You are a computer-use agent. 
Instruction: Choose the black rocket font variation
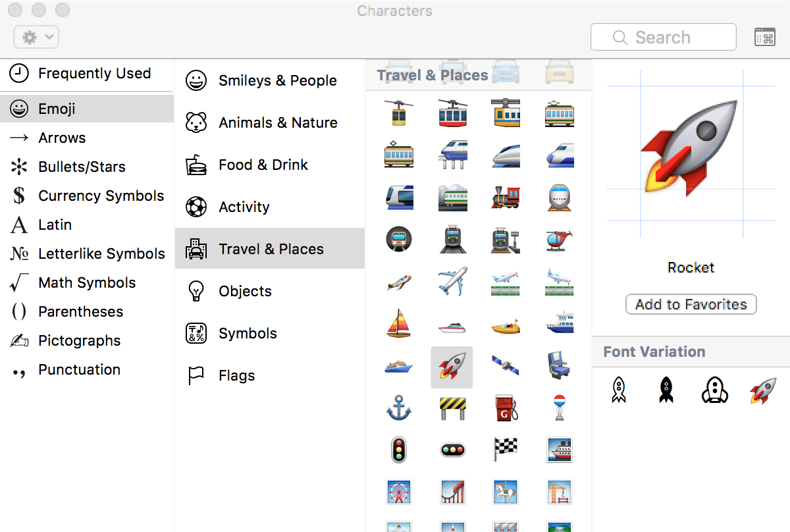pos(666,390)
